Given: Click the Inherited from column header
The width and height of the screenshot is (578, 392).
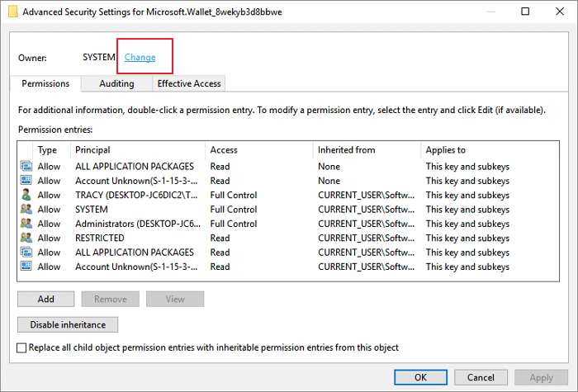Looking at the screenshot, I should 347,150.
